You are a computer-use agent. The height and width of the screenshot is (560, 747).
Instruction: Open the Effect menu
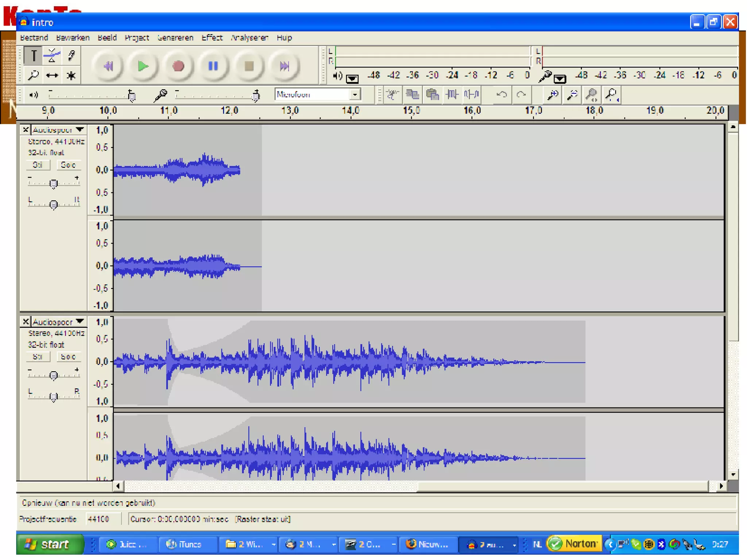pyautogui.click(x=212, y=38)
